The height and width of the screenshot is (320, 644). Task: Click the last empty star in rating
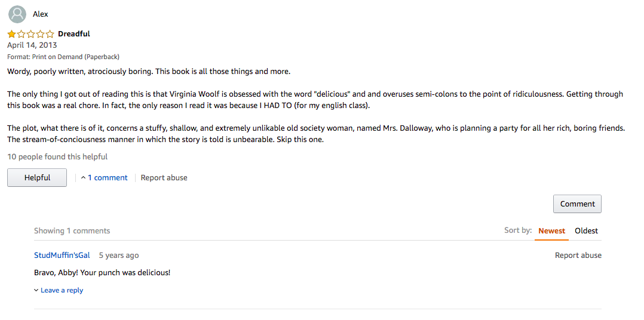coord(50,34)
